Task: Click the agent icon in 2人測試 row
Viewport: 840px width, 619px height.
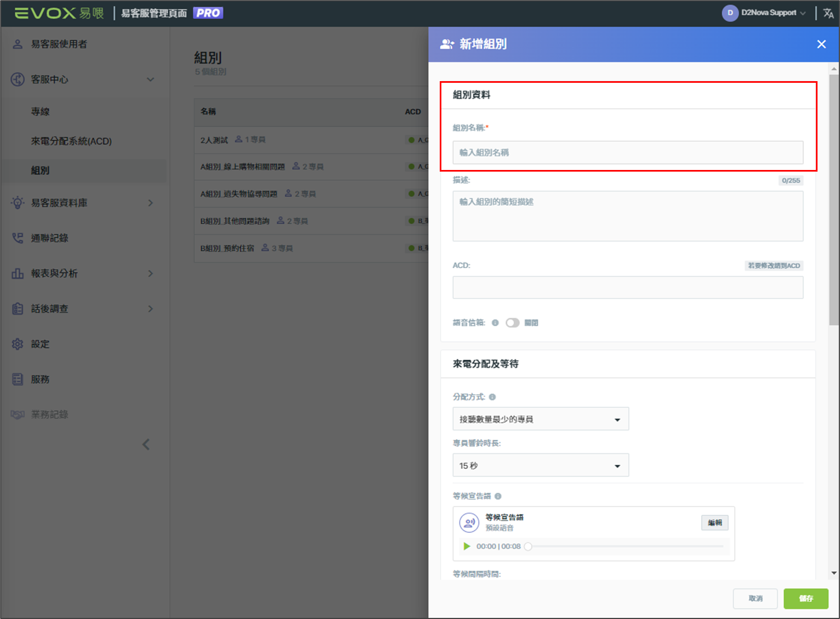Action: pyautogui.click(x=239, y=139)
